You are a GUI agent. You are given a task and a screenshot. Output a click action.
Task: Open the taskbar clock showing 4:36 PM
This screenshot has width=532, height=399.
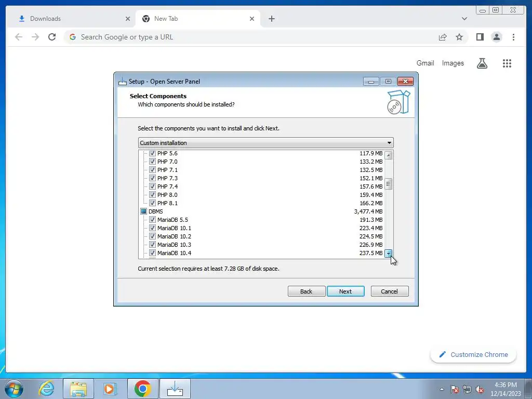tap(506, 389)
